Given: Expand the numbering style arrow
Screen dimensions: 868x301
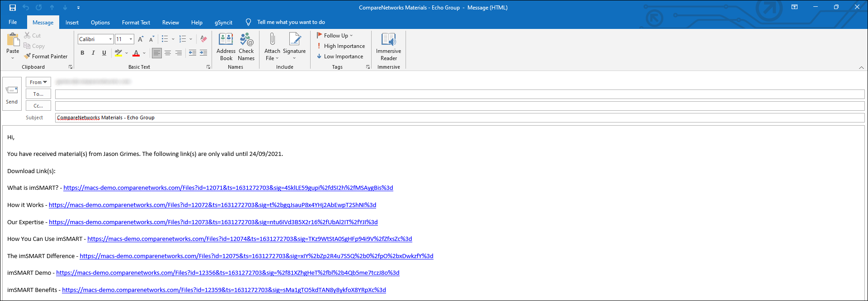Looking at the screenshot, I should click(x=191, y=39).
